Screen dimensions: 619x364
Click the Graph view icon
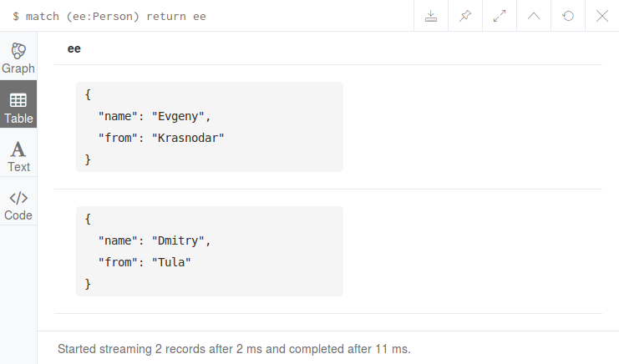18,50
